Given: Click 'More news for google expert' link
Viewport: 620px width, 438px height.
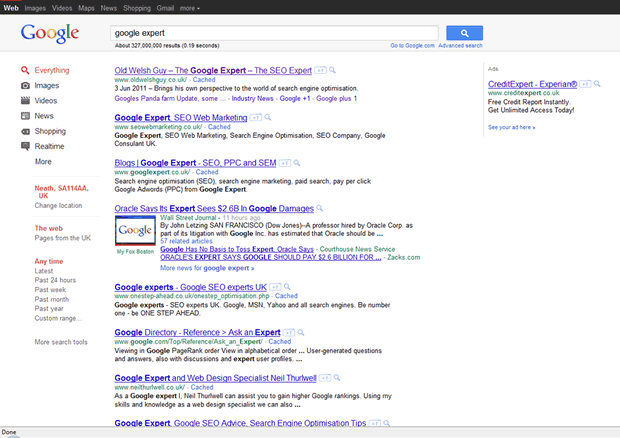Looking at the screenshot, I should click(x=207, y=268).
